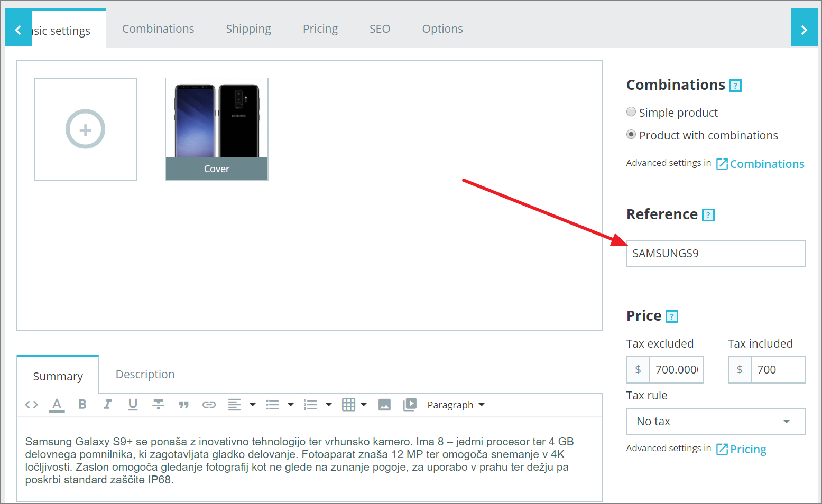Toggle bold formatting

click(82, 405)
